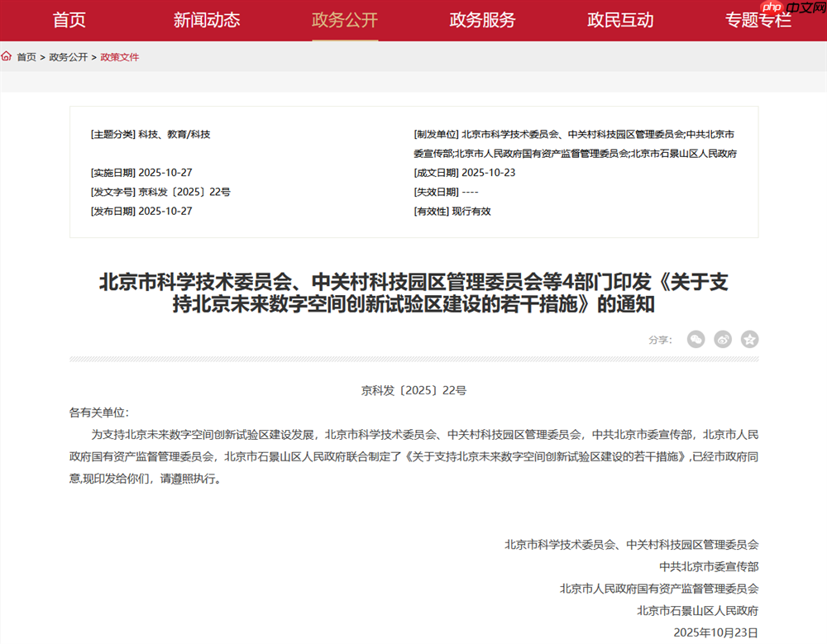Screen dimensions: 827x644
Task: Switch to the 政务公开 tab
Action: pyautogui.click(x=345, y=20)
